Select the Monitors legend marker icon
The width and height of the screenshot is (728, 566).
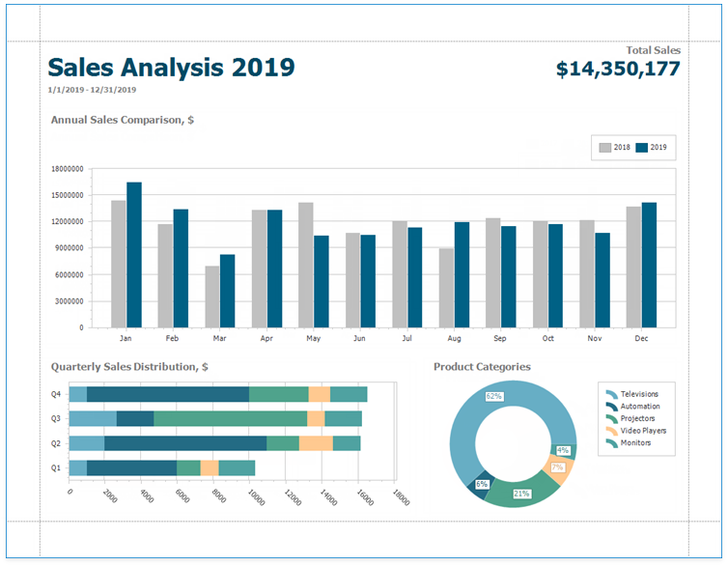(611, 442)
